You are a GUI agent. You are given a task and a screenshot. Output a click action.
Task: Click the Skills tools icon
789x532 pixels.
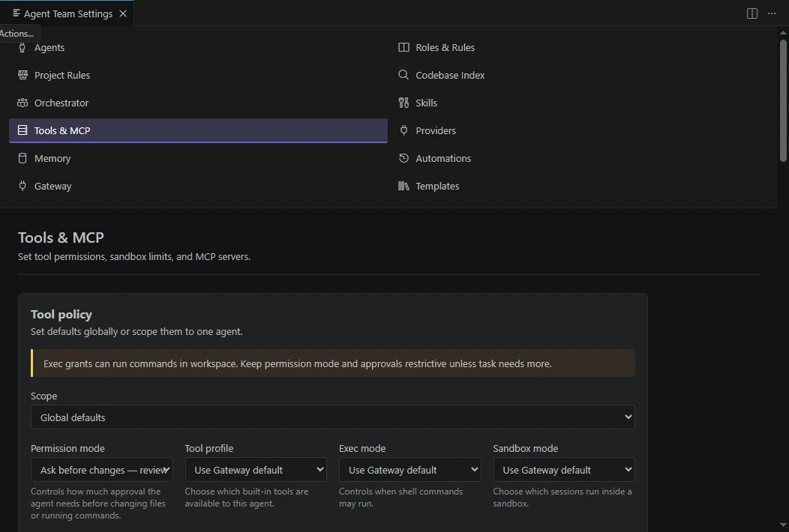point(403,103)
